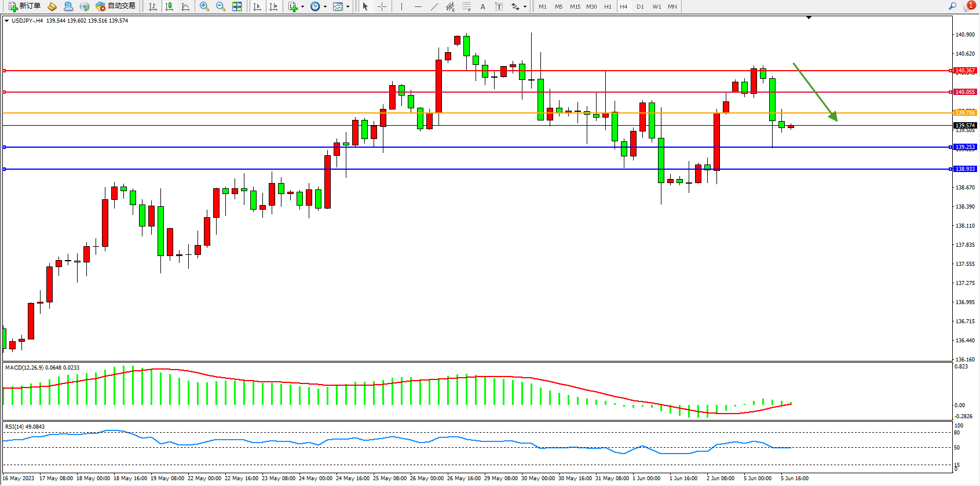Open the indicators list dropdown arrow

pos(302,7)
